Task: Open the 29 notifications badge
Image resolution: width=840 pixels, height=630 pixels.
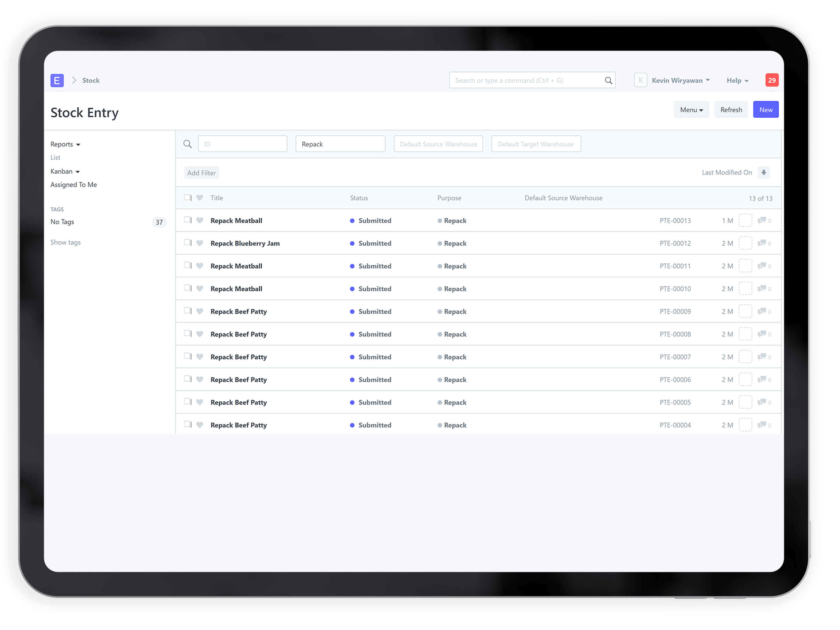Action: (772, 81)
